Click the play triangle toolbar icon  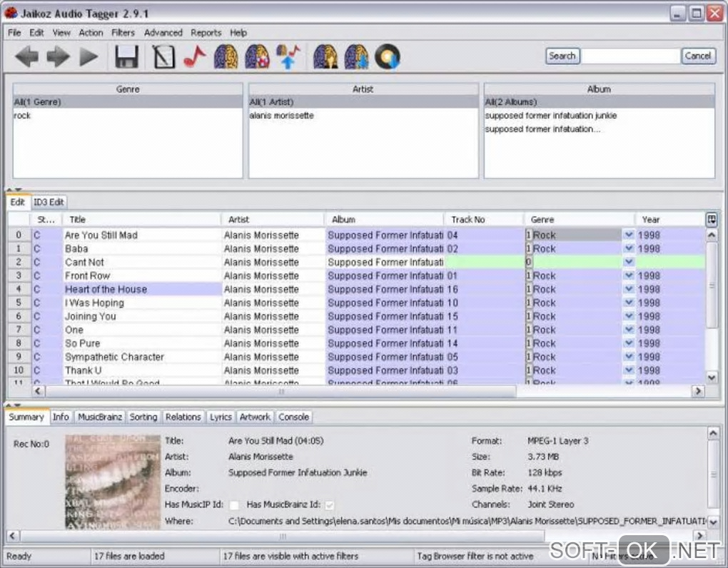pos(89,57)
